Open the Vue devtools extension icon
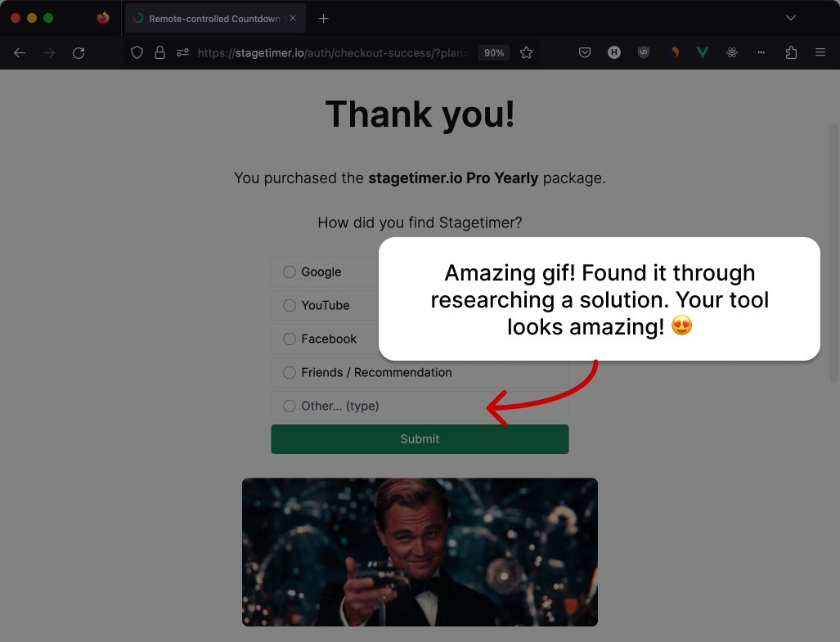The width and height of the screenshot is (840, 642). 702,52
